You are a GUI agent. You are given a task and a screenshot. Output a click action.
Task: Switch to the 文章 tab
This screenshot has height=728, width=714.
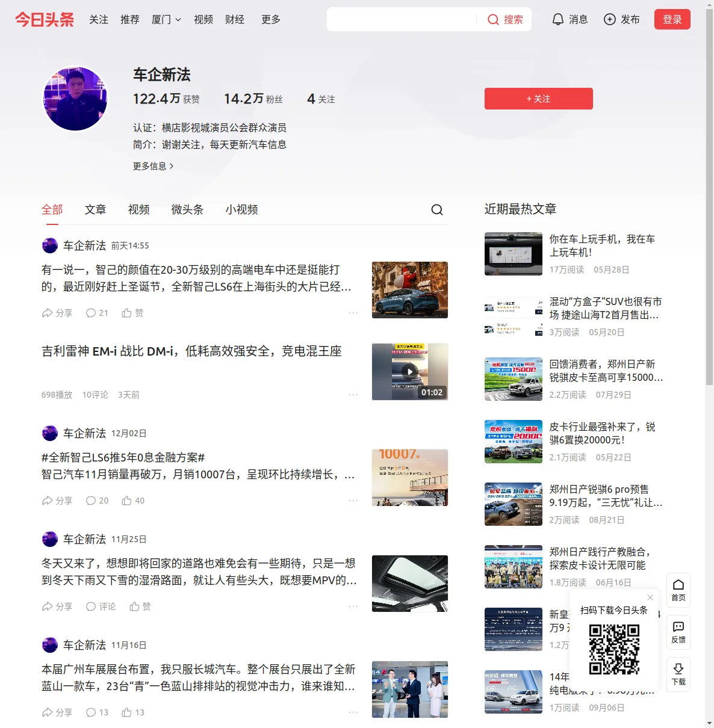pyautogui.click(x=95, y=209)
